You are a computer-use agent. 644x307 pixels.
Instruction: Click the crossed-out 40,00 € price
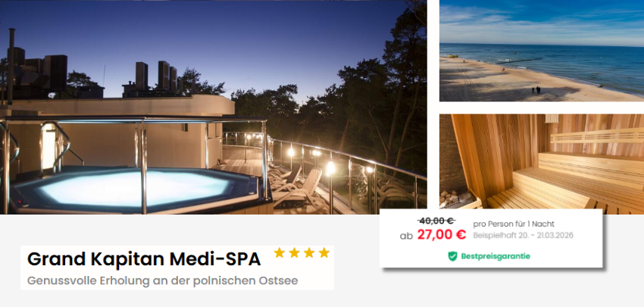pos(436,221)
